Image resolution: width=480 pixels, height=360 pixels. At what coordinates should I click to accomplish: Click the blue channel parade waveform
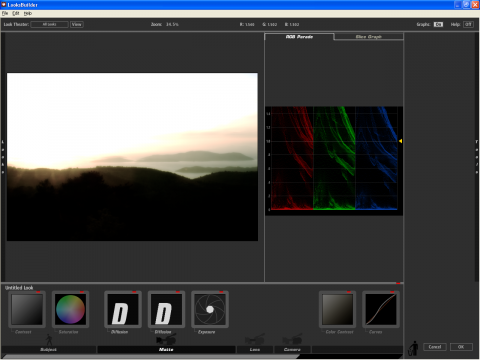click(376, 158)
